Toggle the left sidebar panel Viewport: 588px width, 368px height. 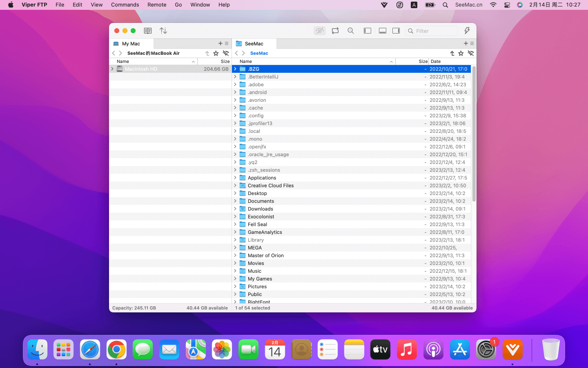point(367,31)
